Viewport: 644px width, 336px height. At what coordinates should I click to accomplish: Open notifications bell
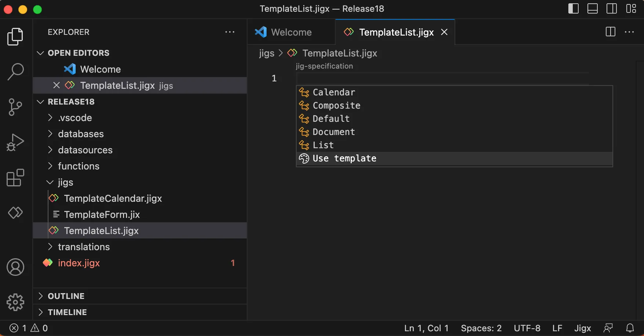(x=630, y=328)
